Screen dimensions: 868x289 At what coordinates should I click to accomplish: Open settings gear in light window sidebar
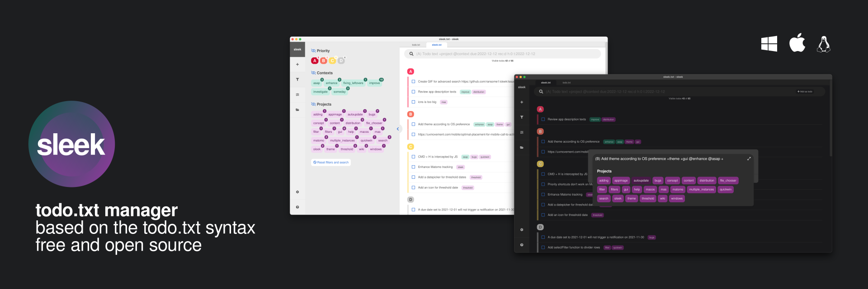297,192
